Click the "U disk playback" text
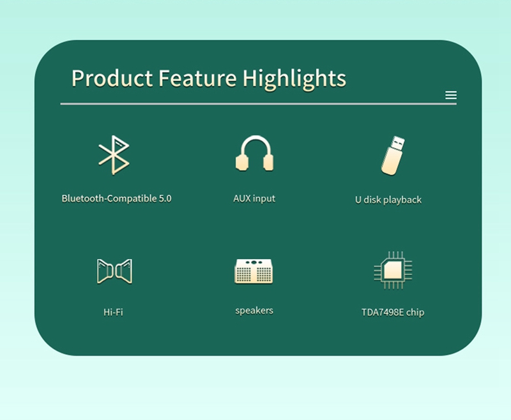This screenshot has width=511, height=420. [x=388, y=200]
